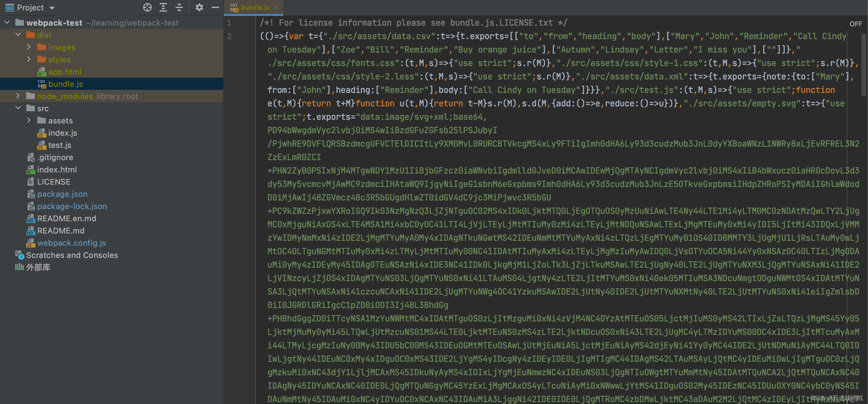Click the bundle.js file icon in tree
Image resolution: width=868 pixels, height=404 pixels.
click(42, 84)
